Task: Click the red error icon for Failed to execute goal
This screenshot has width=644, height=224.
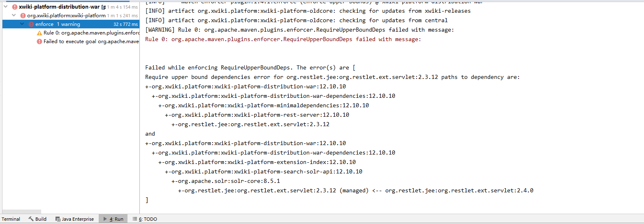Action: (39, 42)
